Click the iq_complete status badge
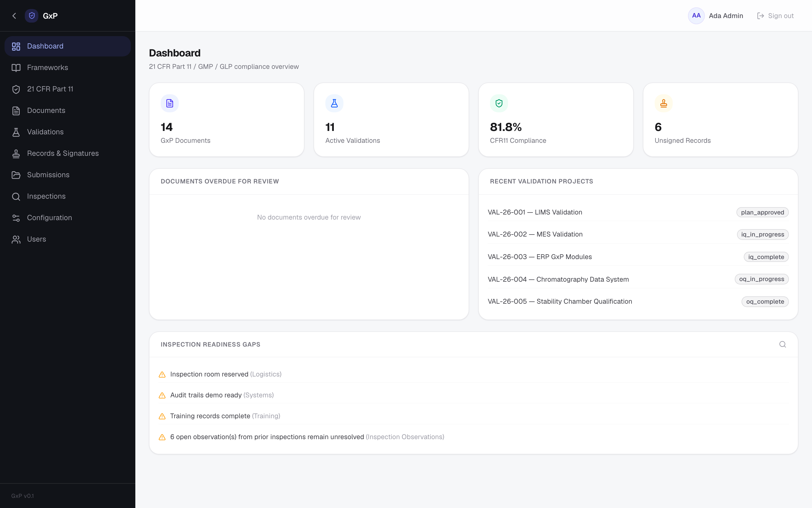Image resolution: width=812 pixels, height=508 pixels. coord(766,257)
